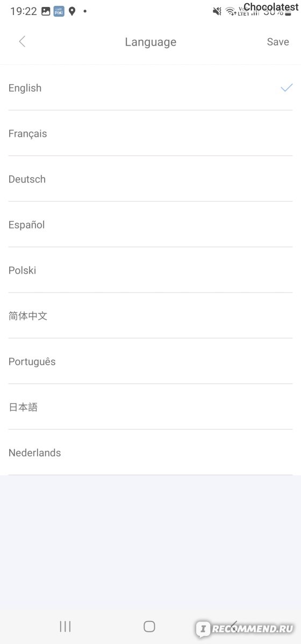Screen dimensions: 301x644
Task: Select Deutsch language option
Action: pyautogui.click(x=150, y=179)
